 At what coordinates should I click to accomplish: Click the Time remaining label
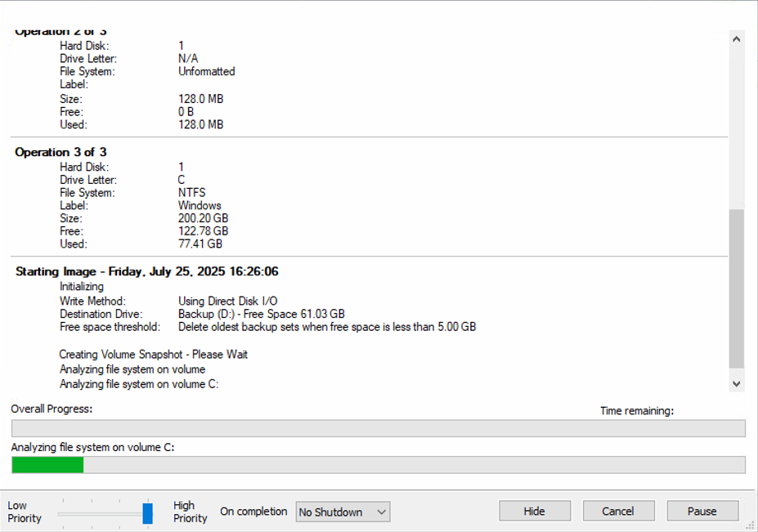pyautogui.click(x=636, y=411)
